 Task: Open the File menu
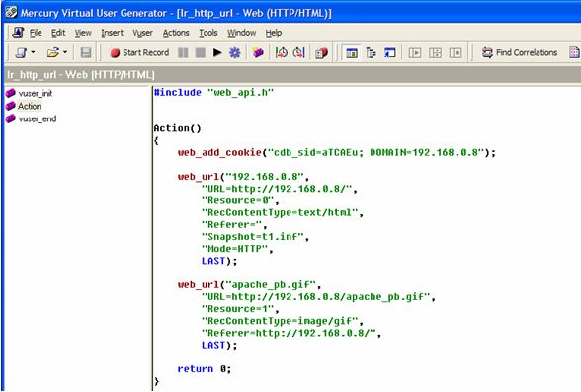click(36, 33)
